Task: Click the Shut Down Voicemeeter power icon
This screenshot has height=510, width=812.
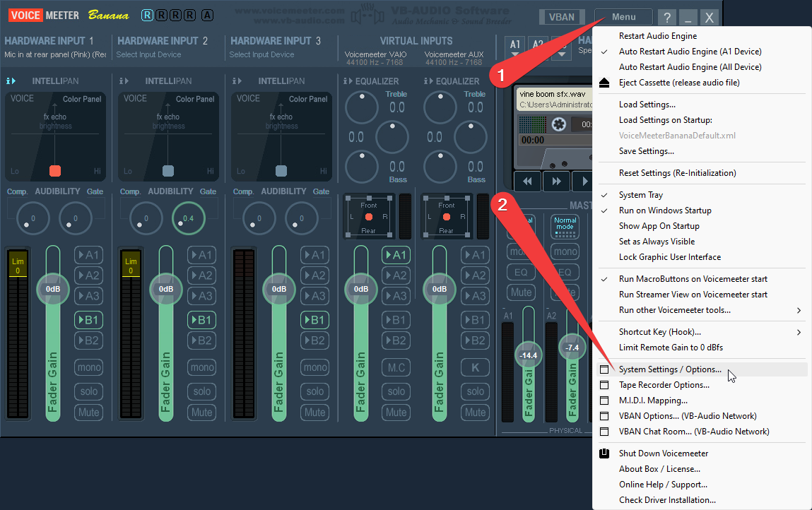Action: [604, 453]
